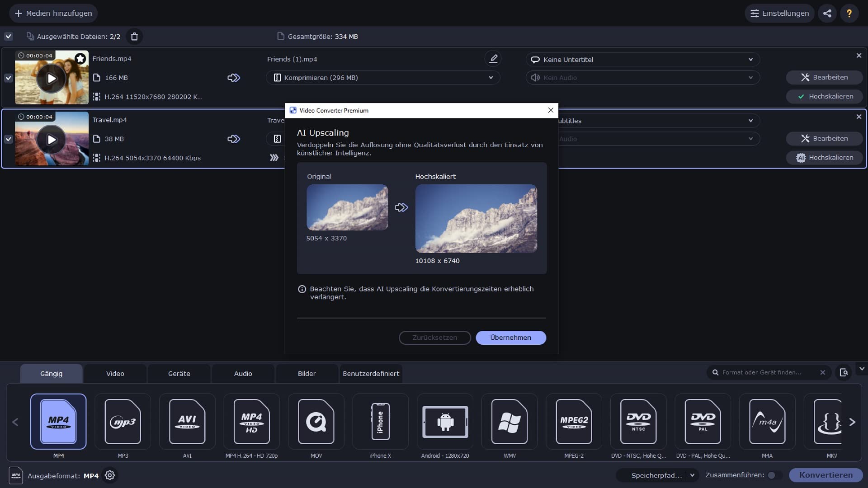
Task: Open Kein Audio dropdown for Friends
Action: (642, 78)
